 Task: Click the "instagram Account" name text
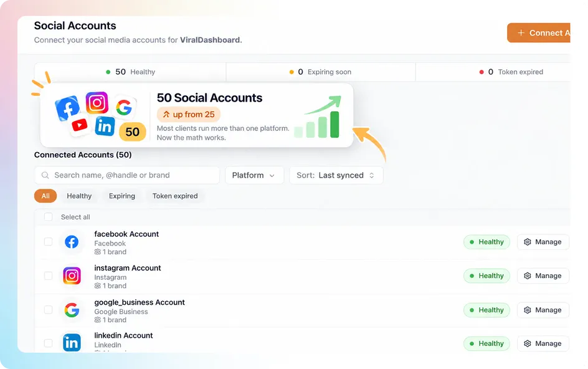coord(128,268)
